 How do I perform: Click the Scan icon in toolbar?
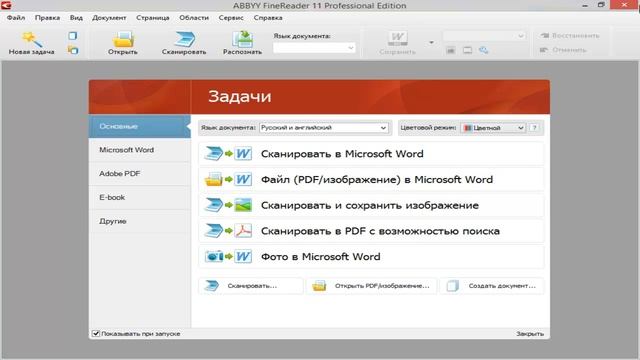(184, 39)
